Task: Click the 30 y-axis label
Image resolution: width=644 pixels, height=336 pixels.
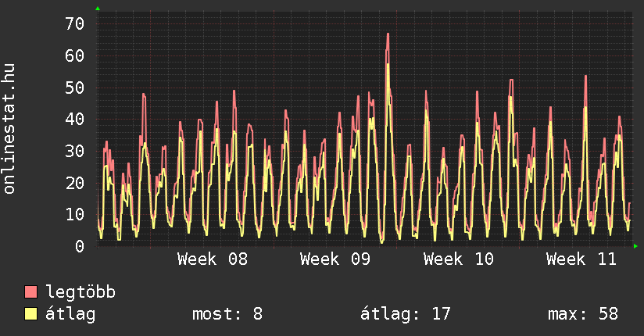Action: pos(74,151)
